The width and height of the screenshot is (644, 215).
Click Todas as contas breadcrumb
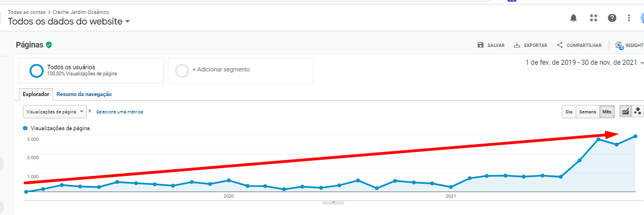(x=26, y=12)
